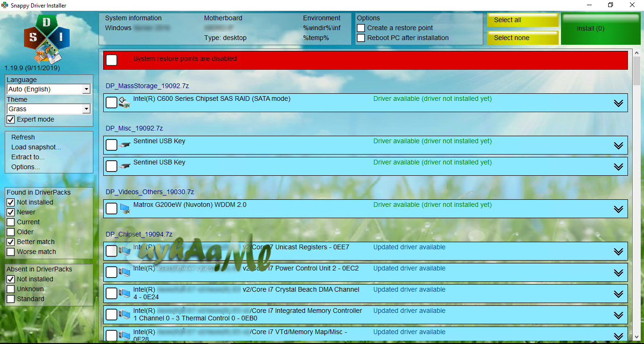
Task: Uncheck Not installed under Found in DriverPacks
Action: [10, 202]
